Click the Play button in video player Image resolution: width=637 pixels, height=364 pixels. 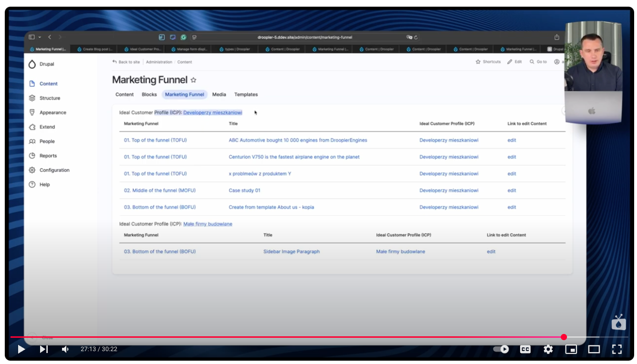[21, 349]
